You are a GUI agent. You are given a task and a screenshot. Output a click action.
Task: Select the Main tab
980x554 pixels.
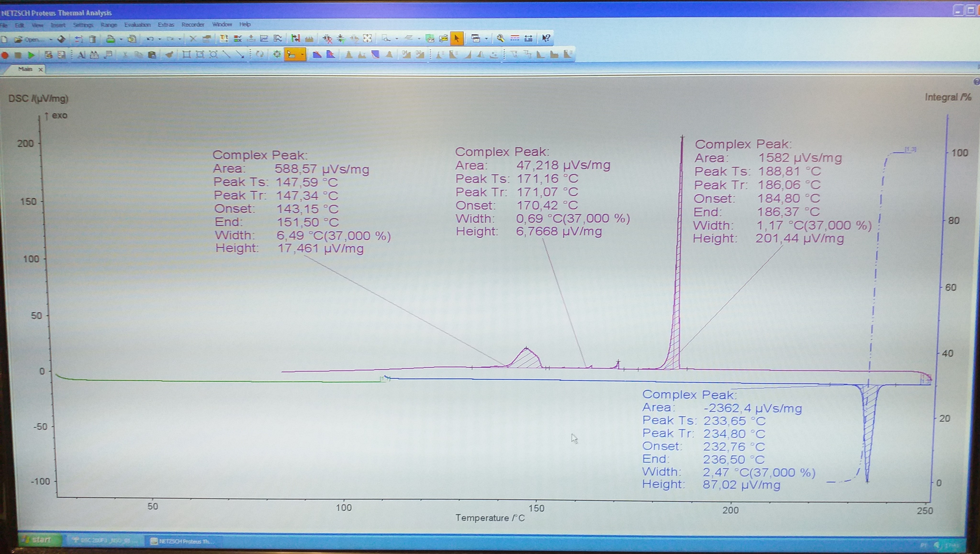pyautogui.click(x=25, y=69)
